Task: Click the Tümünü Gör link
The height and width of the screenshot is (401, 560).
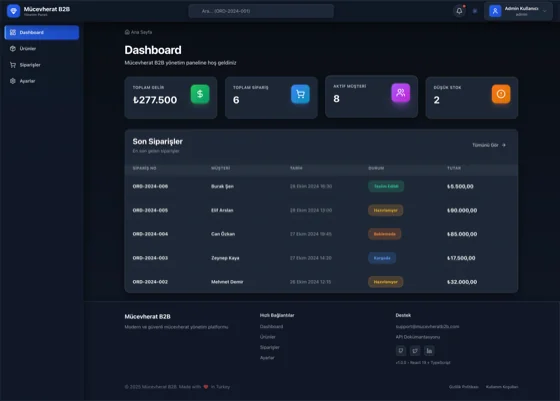Action: pyautogui.click(x=489, y=145)
